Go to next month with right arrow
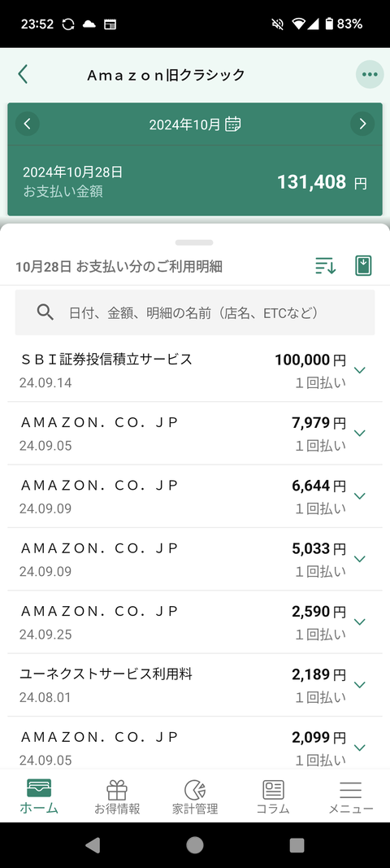Screen dimensions: 390x868 (x=362, y=124)
